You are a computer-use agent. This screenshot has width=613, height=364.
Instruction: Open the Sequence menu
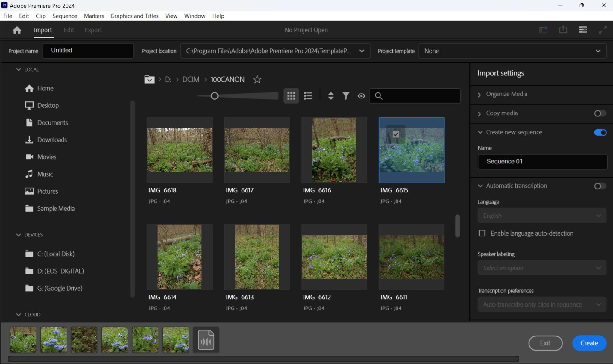pos(65,16)
